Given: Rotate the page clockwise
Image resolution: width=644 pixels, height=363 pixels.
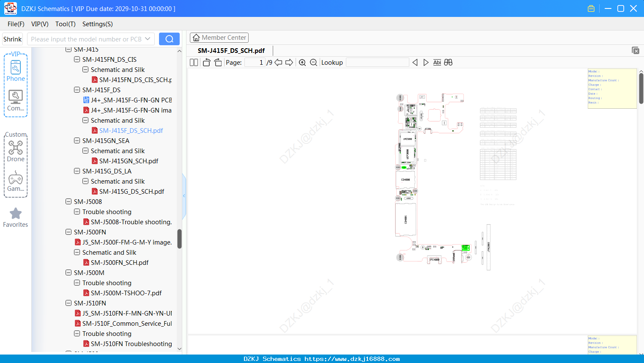Looking at the screenshot, I should 218,63.
